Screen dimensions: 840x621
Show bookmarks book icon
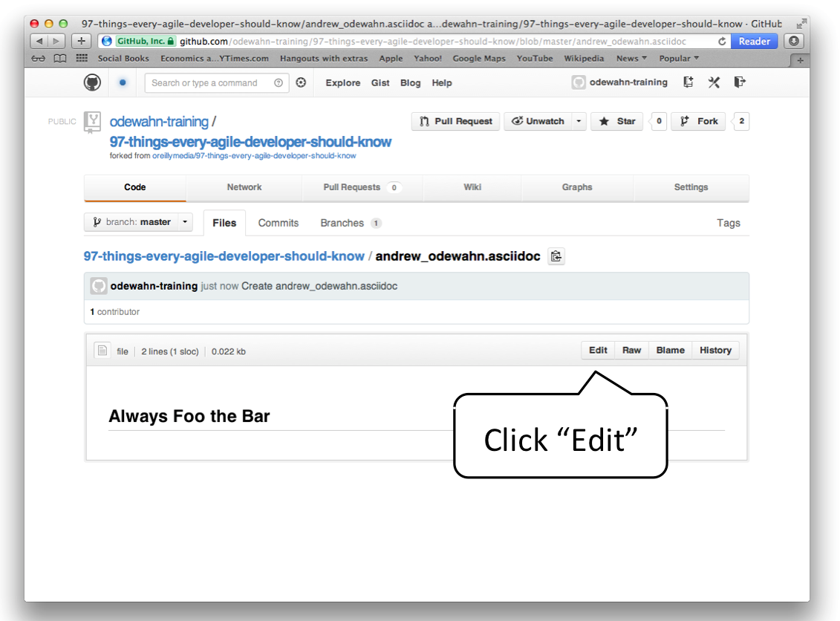click(60, 59)
